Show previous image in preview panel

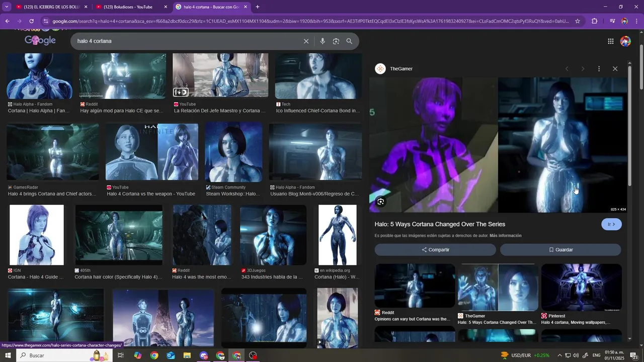[567, 69]
